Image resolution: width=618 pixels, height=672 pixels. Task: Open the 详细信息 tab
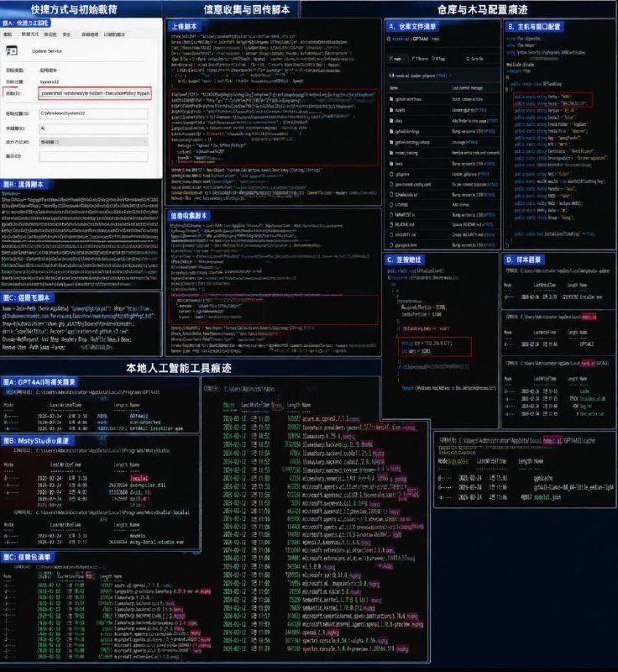90,34
